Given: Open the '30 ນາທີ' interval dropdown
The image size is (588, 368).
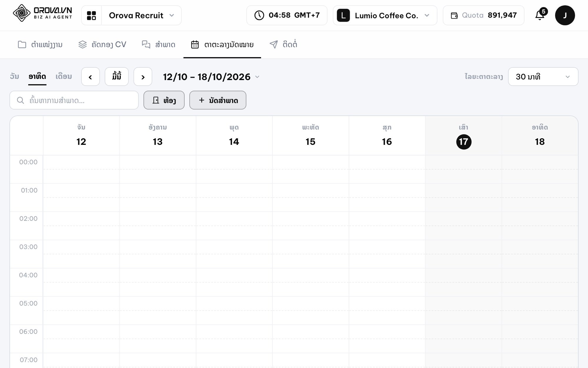Looking at the screenshot, I should tap(543, 77).
